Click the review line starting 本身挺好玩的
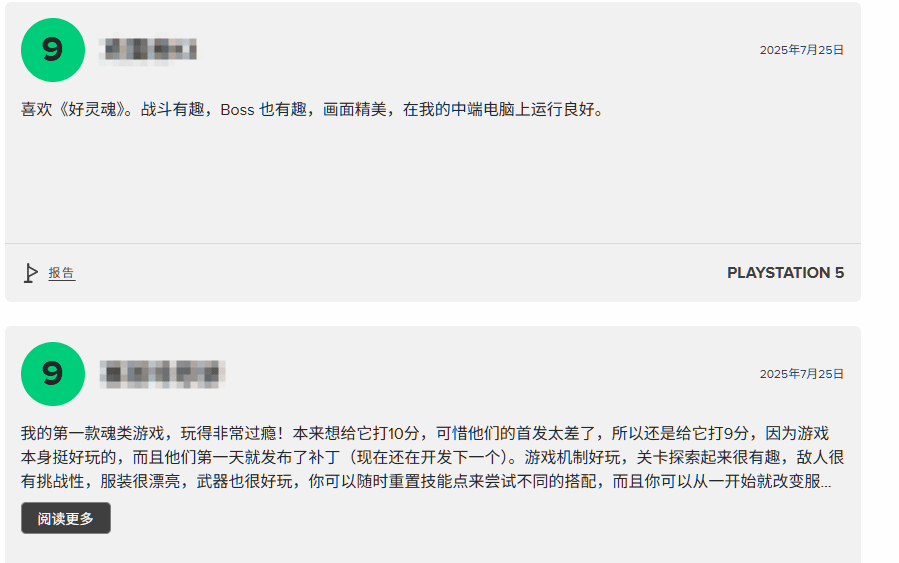Image resolution: width=899 pixels, height=563 pixels. click(432, 457)
